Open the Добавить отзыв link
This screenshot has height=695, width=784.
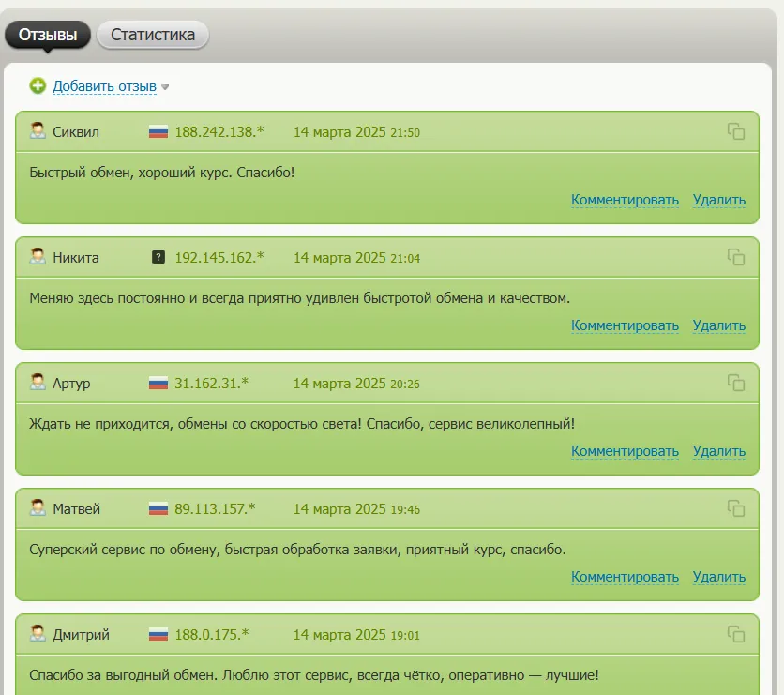[104, 86]
